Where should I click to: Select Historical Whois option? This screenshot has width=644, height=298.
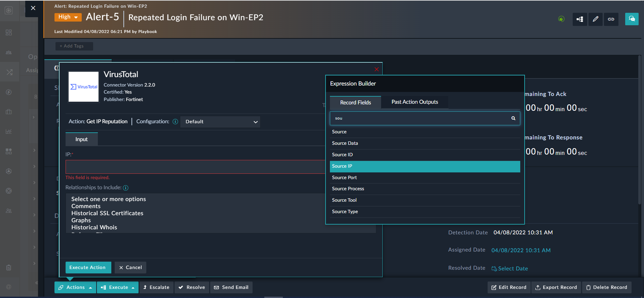coord(94,227)
